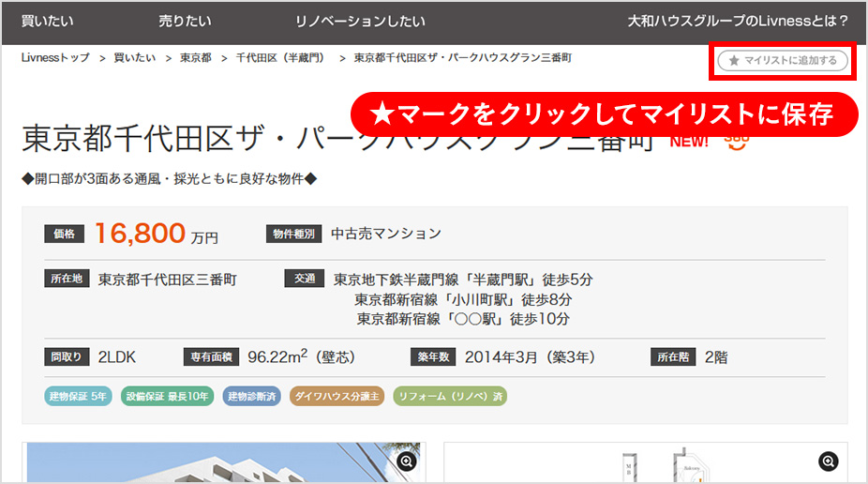This screenshot has height=484, width=868.
Task: Open the 売りたい menu item
Action: pos(185,21)
